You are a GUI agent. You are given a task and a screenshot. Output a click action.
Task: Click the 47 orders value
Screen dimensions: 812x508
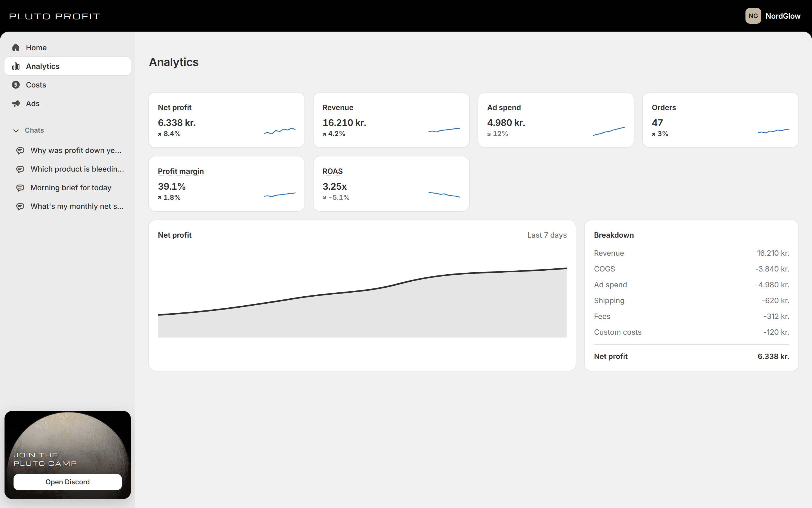point(657,123)
